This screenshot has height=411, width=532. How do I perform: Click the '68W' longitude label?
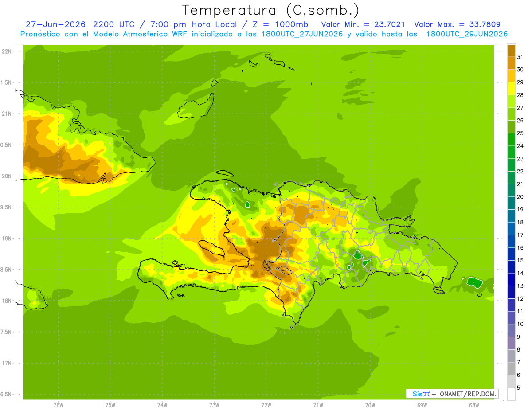[474, 405]
